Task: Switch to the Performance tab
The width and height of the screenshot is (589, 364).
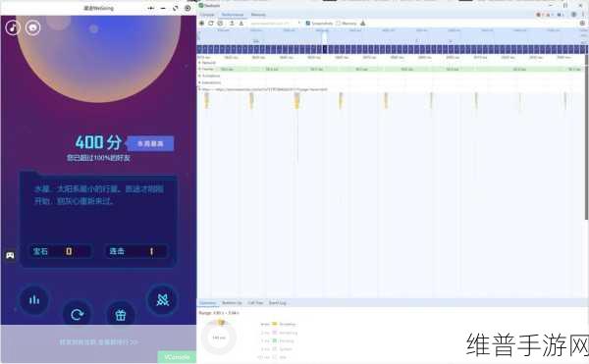Action: pyautogui.click(x=232, y=15)
